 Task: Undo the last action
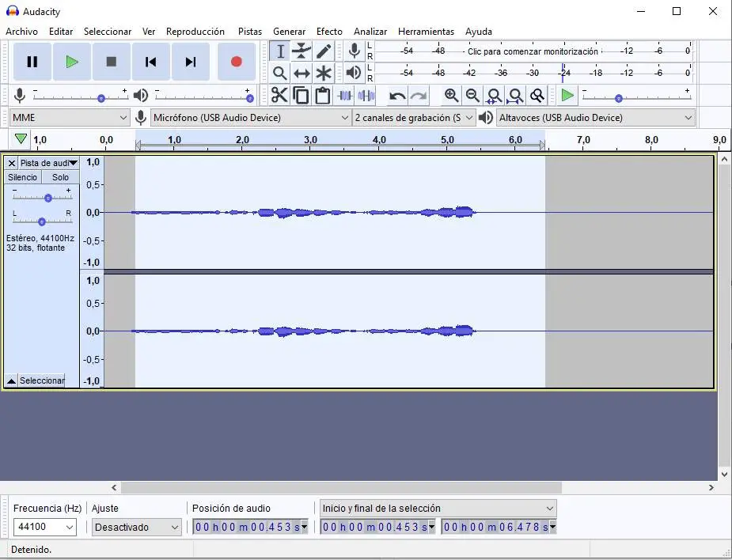tap(397, 96)
